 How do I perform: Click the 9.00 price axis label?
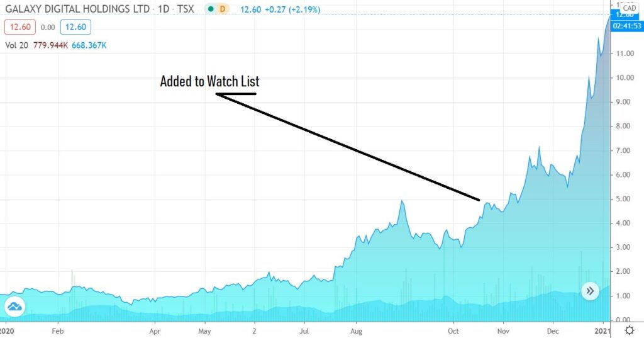pos(623,102)
